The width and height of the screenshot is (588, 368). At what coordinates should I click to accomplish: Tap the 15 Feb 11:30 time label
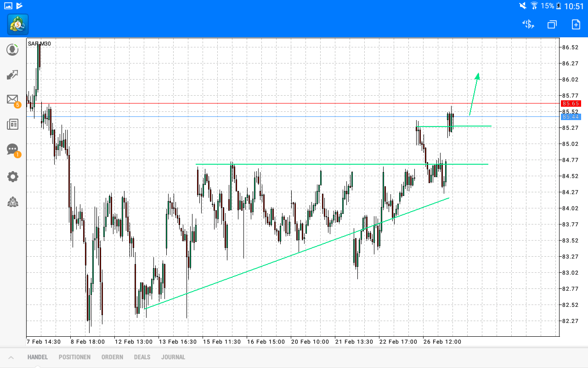pos(222,342)
